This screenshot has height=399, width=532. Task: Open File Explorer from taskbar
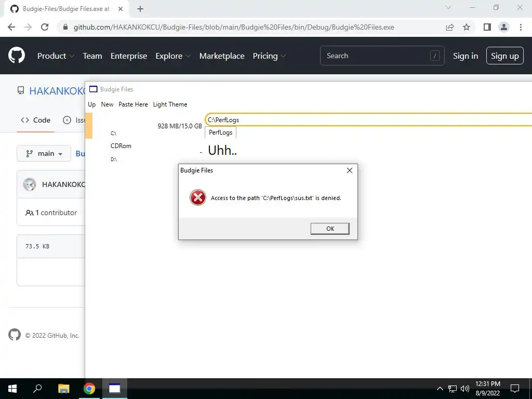tap(63, 389)
